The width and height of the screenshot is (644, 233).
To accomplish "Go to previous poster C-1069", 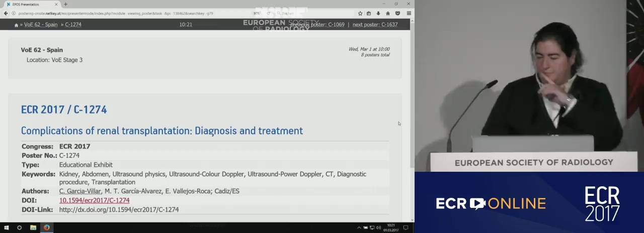I will [317, 25].
